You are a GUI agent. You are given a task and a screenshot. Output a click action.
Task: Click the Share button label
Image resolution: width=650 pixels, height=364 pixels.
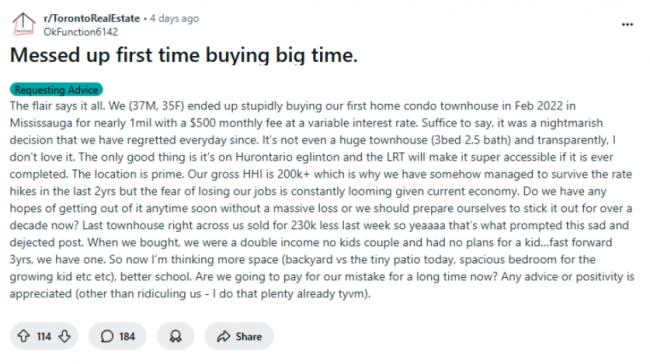[x=249, y=336]
